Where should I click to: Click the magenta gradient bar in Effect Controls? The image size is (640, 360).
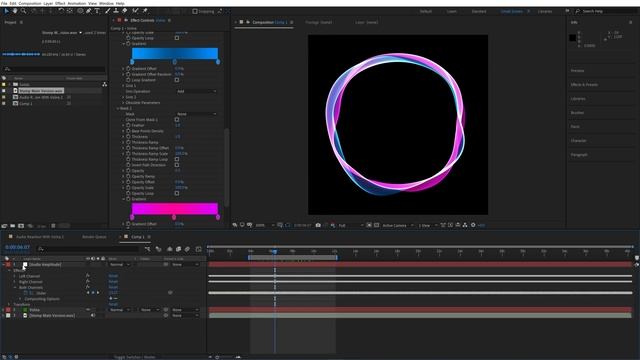(x=175, y=209)
